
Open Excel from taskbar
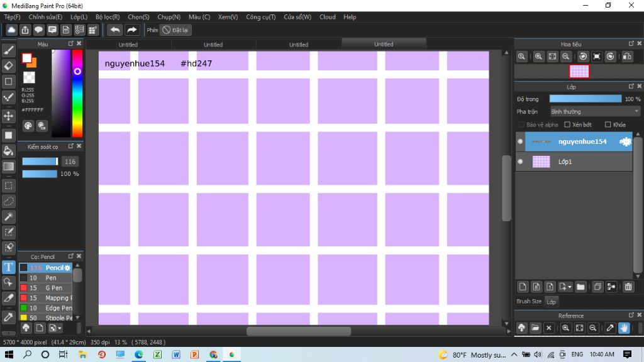(x=157, y=354)
